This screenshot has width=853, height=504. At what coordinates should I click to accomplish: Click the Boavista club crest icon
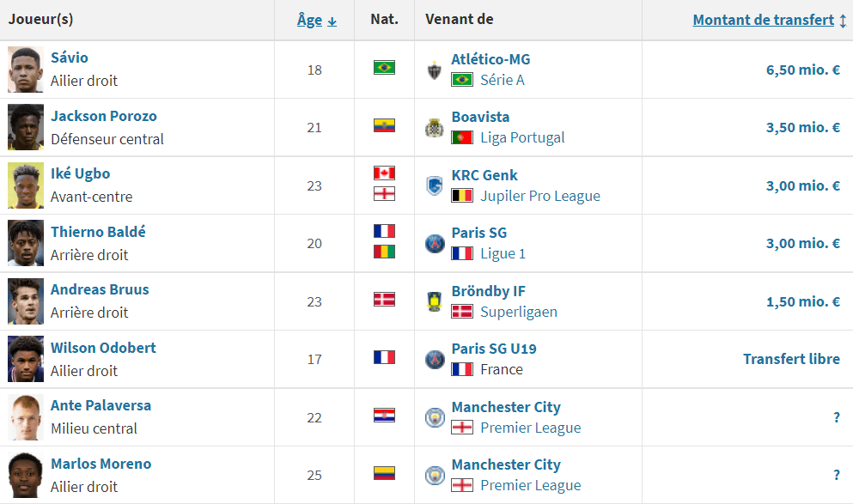(x=435, y=128)
